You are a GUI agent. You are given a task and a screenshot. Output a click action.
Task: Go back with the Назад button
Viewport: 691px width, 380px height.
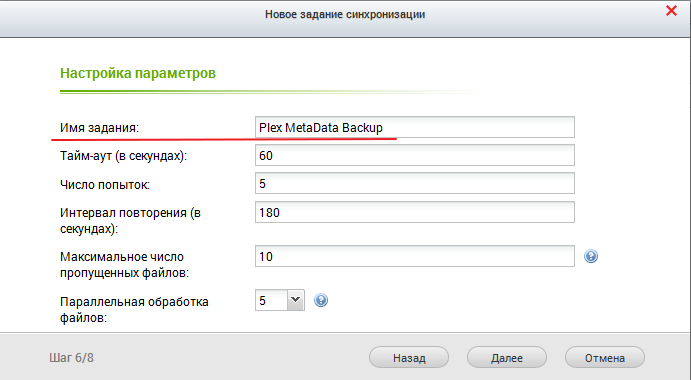click(x=409, y=358)
